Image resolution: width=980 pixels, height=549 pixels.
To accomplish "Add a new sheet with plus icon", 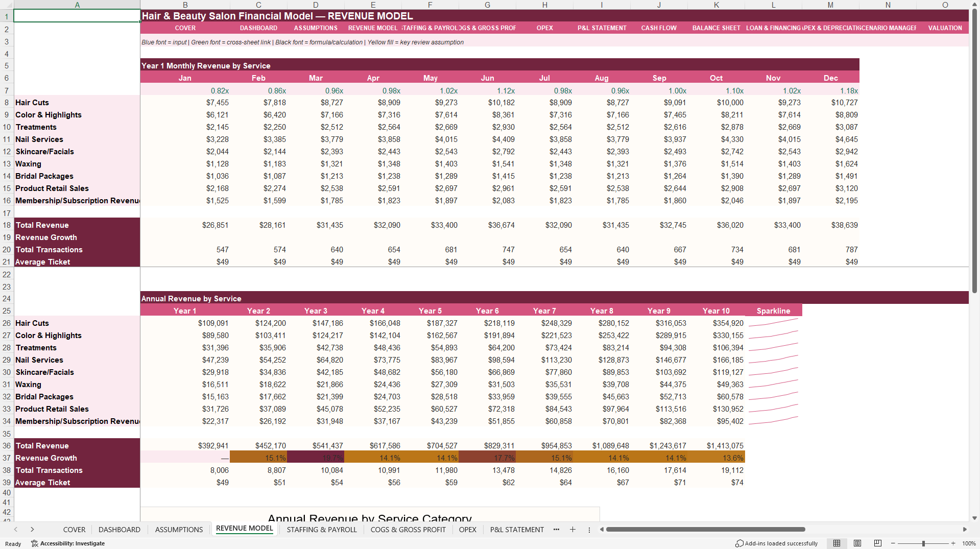I will (572, 530).
